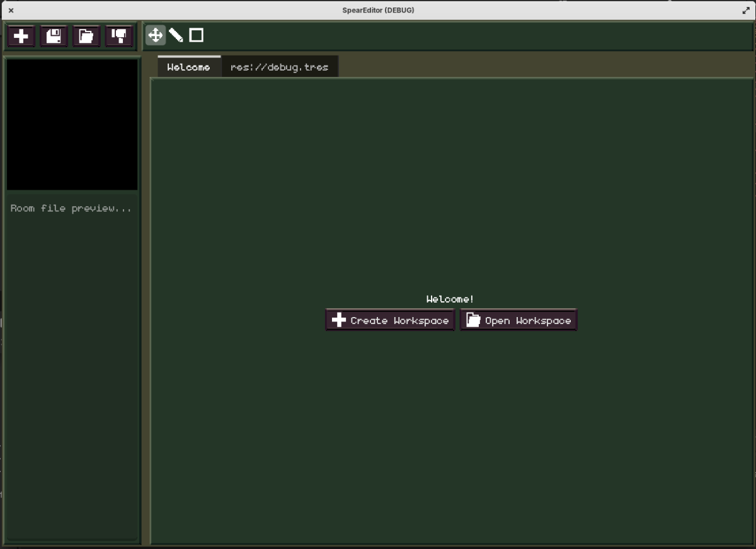756x549 pixels.
Task: Select the move (four-arrow) tool
Action: (156, 35)
